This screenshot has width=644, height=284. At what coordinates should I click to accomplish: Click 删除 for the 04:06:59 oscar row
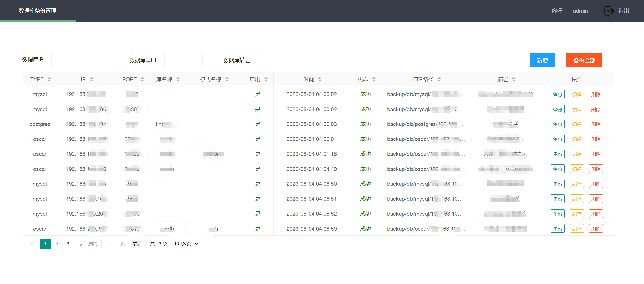pyautogui.click(x=596, y=229)
